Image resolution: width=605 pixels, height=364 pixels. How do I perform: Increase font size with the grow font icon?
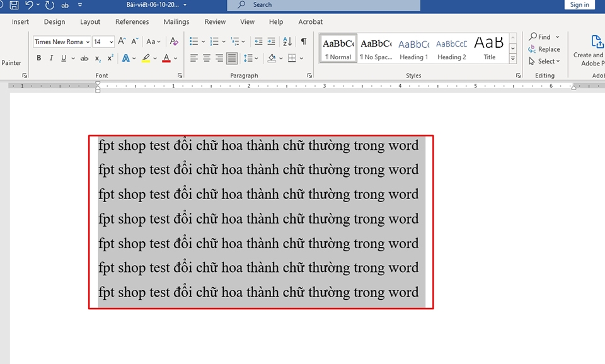tap(122, 42)
